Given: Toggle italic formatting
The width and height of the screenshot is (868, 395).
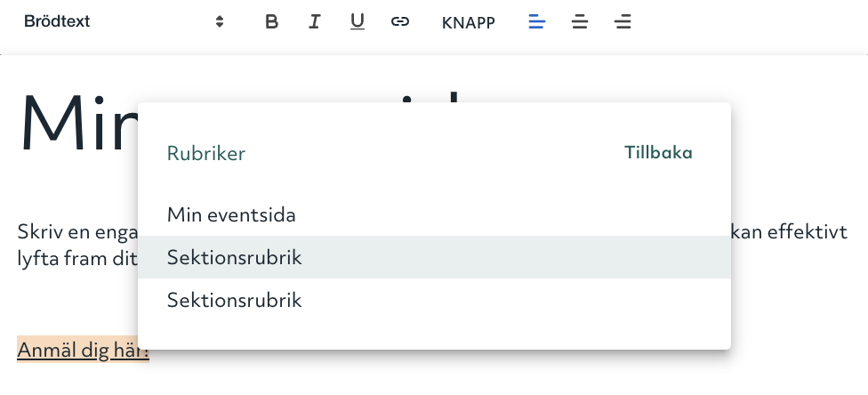Looking at the screenshot, I should point(314,21).
